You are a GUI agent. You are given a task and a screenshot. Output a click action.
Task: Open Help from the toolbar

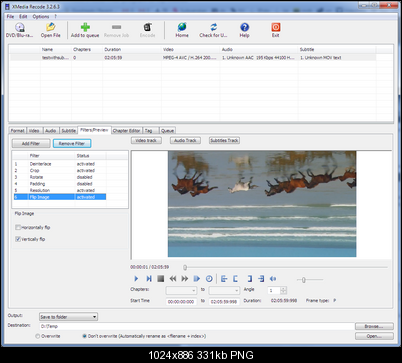(x=244, y=30)
